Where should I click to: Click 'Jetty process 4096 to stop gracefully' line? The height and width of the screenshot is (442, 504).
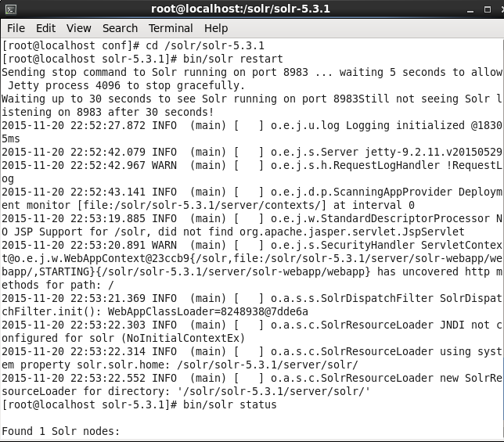click(x=126, y=86)
